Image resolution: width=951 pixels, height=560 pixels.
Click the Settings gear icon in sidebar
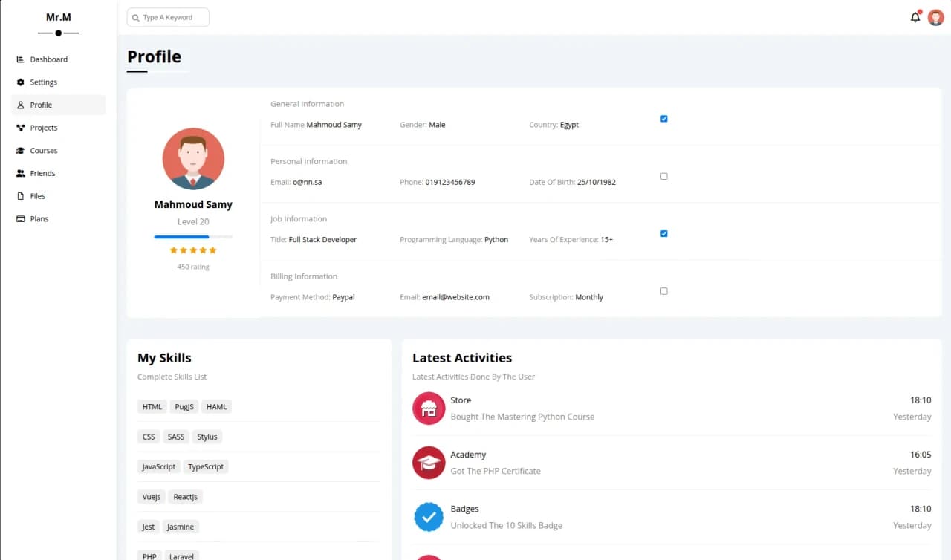[21, 82]
